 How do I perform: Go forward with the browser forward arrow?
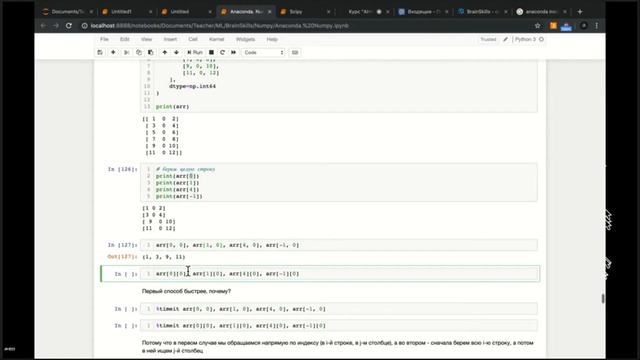pos(56,26)
